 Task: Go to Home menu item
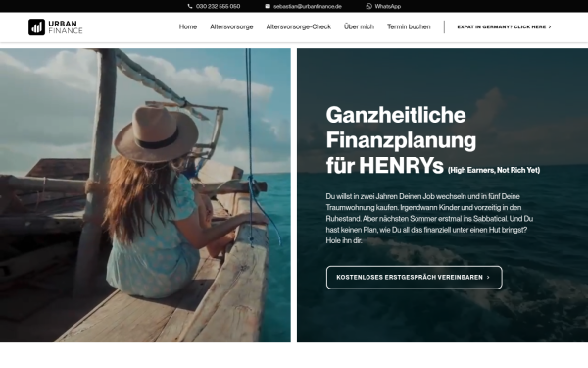[188, 26]
